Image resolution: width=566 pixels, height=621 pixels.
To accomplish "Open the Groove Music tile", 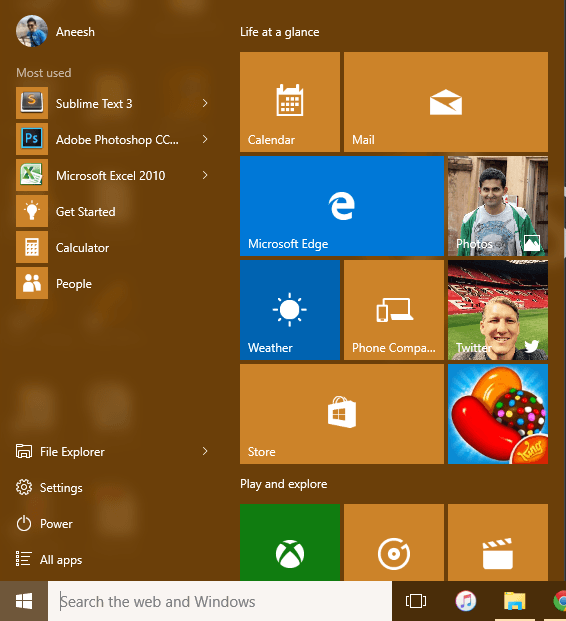I will [x=394, y=543].
